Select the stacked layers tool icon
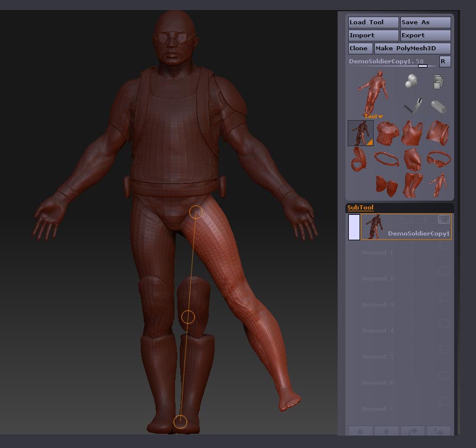Viewport: 476px width, 448px height. [438, 82]
